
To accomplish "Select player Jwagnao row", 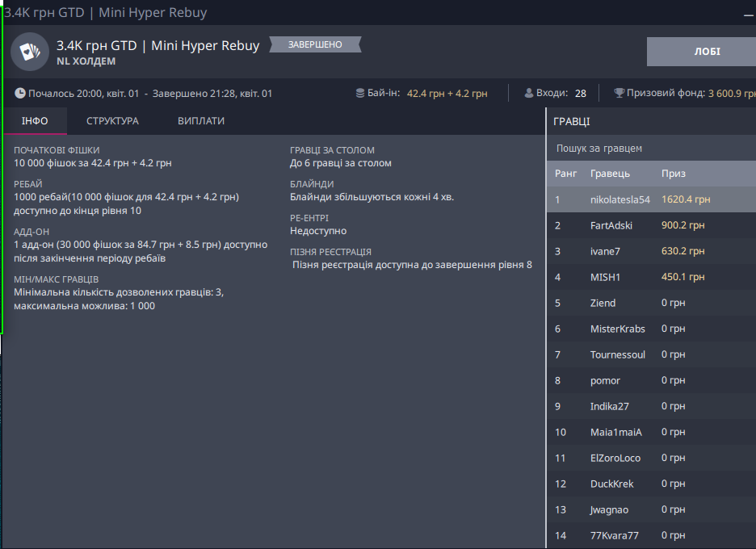I will click(651, 510).
